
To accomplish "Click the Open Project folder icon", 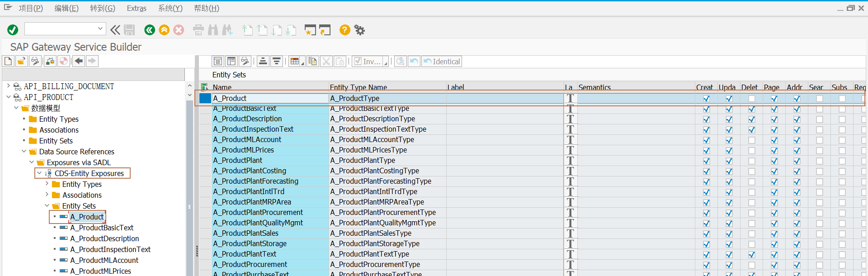I will click(x=21, y=61).
